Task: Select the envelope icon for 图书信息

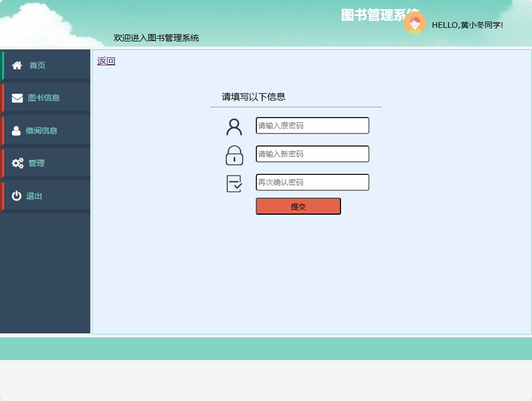Action: (x=17, y=98)
